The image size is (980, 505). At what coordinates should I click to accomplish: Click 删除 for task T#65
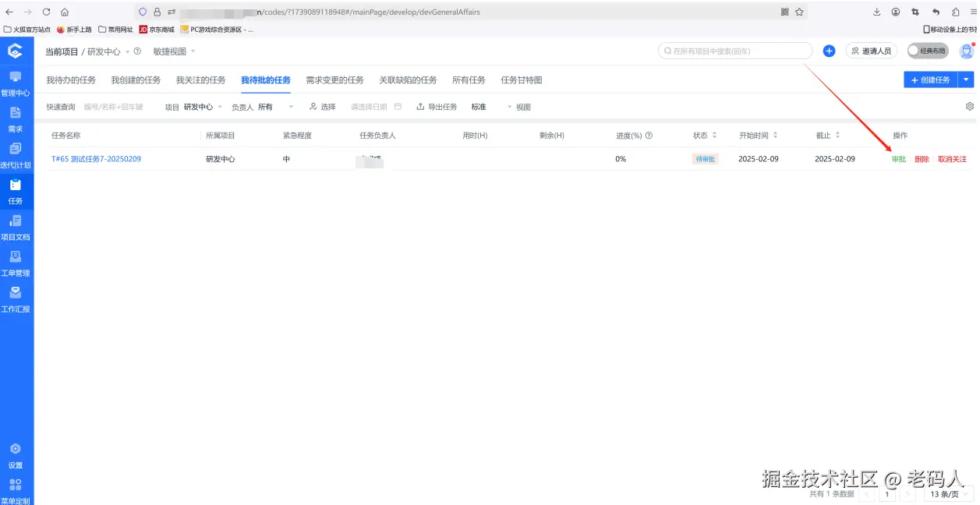tap(922, 159)
